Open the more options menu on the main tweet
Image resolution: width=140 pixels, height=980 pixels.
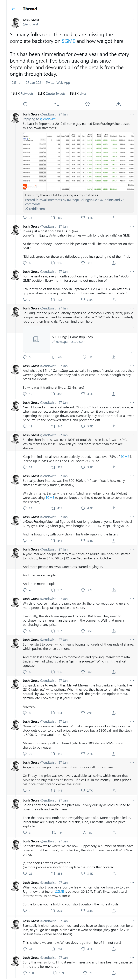(x=132, y=20)
